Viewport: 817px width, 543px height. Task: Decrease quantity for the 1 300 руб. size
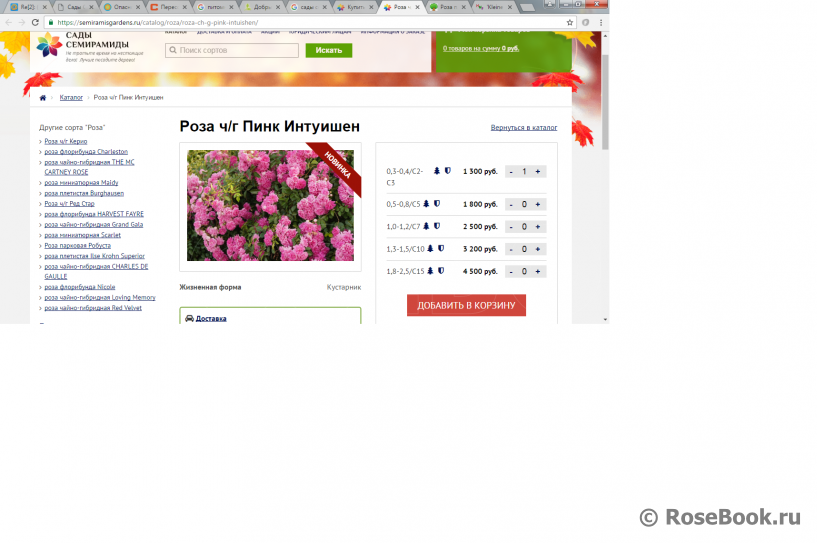pos(511,171)
